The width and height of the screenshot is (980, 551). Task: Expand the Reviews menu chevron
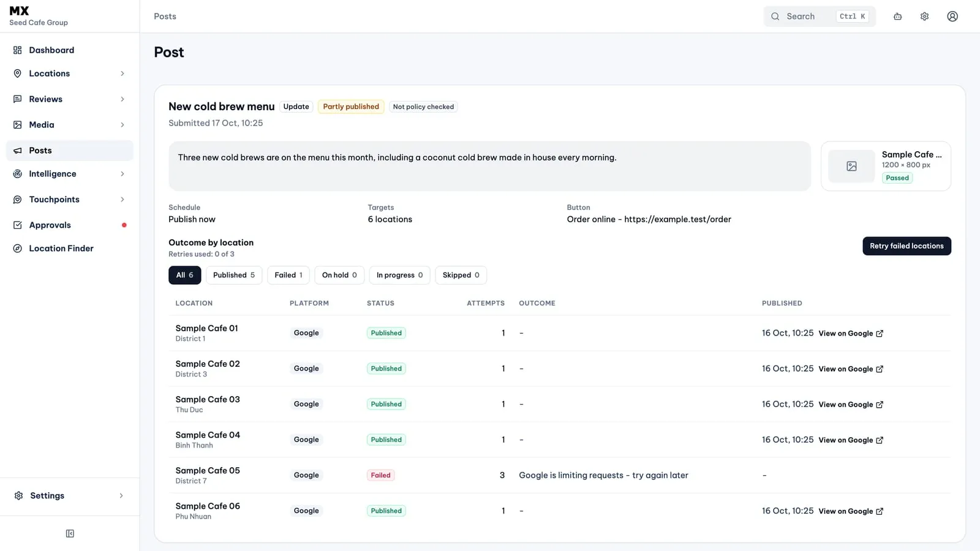point(123,99)
